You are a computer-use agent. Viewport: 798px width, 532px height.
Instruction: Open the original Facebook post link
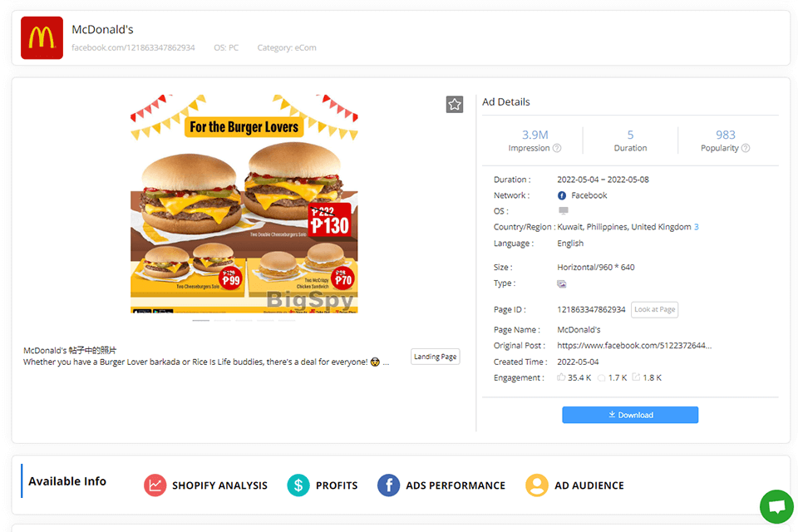click(x=634, y=346)
